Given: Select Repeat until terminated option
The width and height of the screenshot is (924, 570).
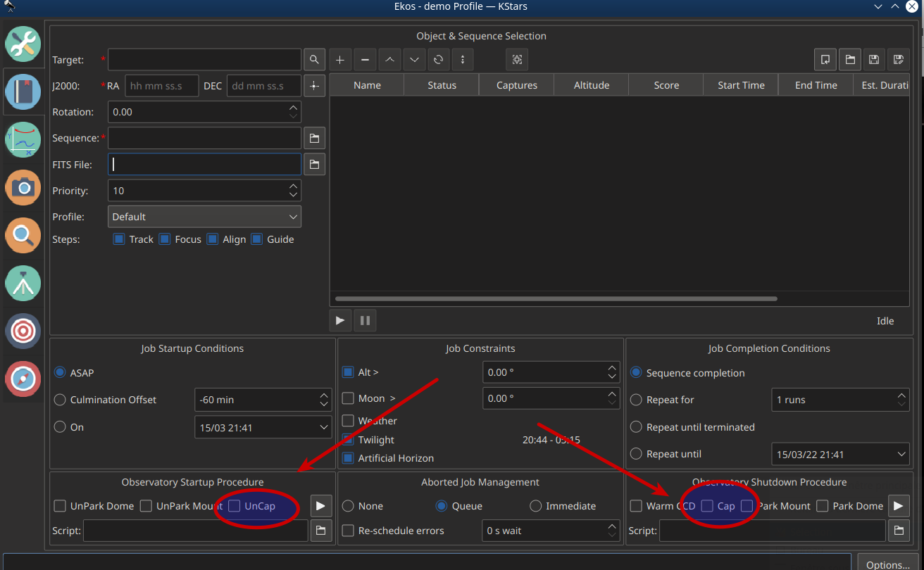Looking at the screenshot, I should (x=636, y=427).
